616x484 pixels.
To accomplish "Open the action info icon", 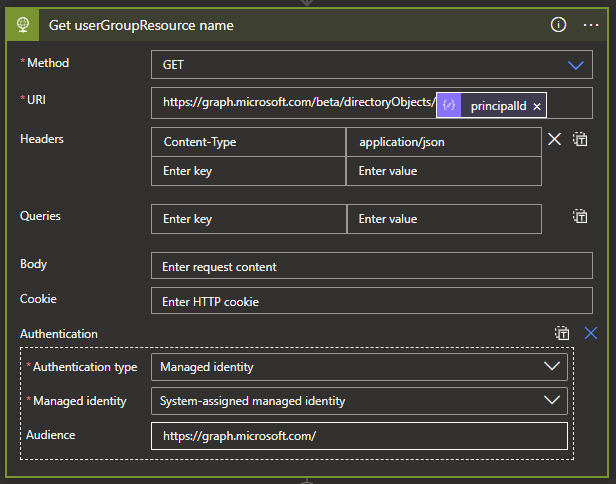I will tap(559, 24).
